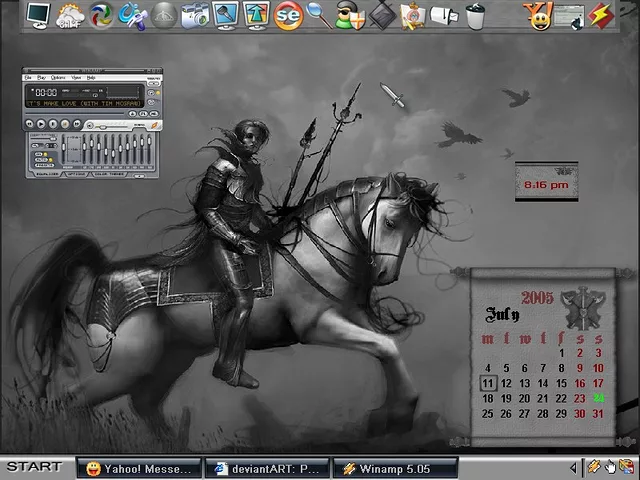Image resolution: width=640 pixels, height=480 pixels.
Task: Open the trash bin dock icon
Action: tap(475, 15)
